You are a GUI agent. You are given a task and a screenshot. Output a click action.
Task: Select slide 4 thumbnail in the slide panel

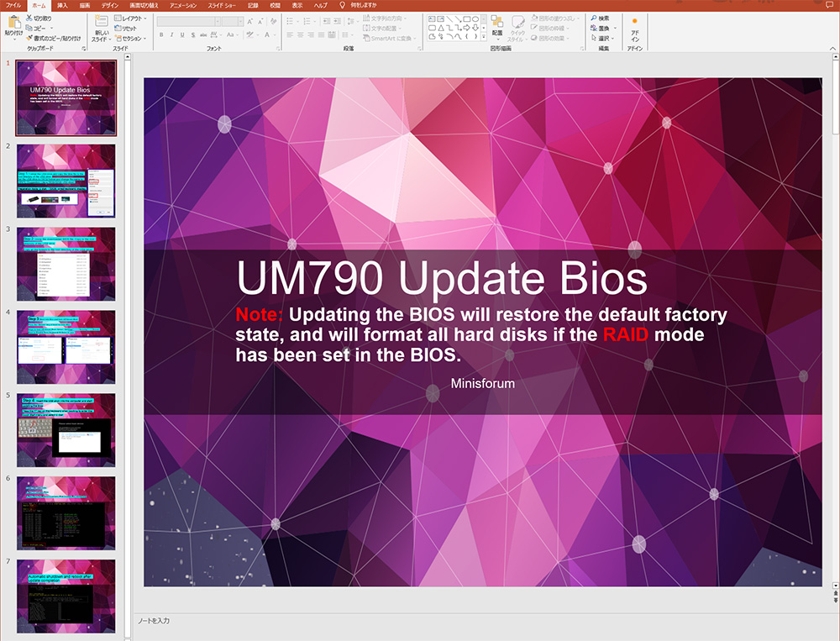[66, 347]
